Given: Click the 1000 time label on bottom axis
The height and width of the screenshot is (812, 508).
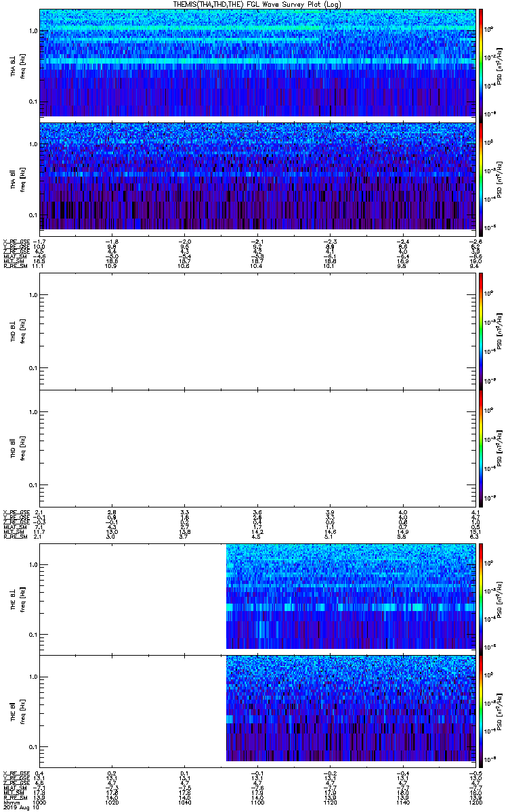Looking at the screenshot, I should coord(40,801).
